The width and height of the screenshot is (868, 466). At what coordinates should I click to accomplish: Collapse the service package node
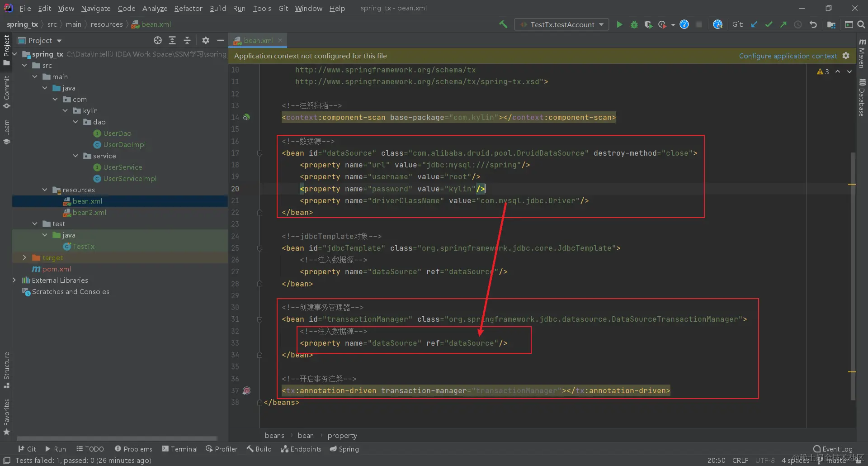(x=75, y=156)
